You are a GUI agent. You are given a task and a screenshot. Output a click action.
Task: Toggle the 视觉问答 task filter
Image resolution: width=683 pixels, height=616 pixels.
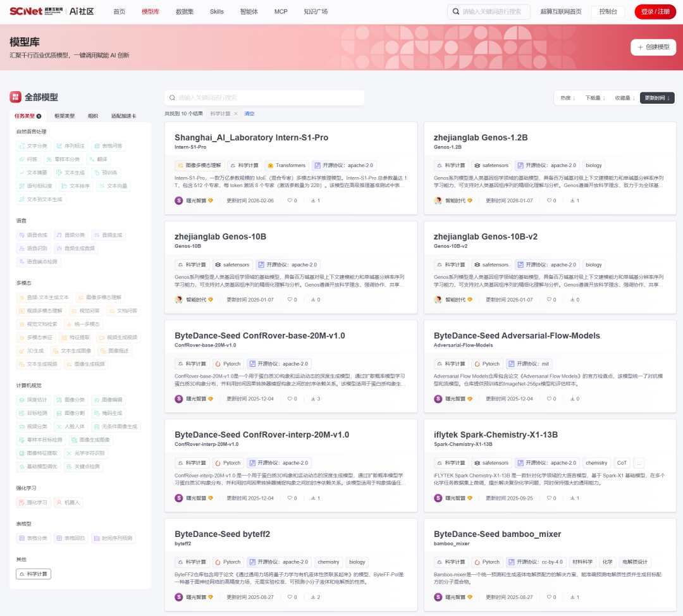[86, 311]
